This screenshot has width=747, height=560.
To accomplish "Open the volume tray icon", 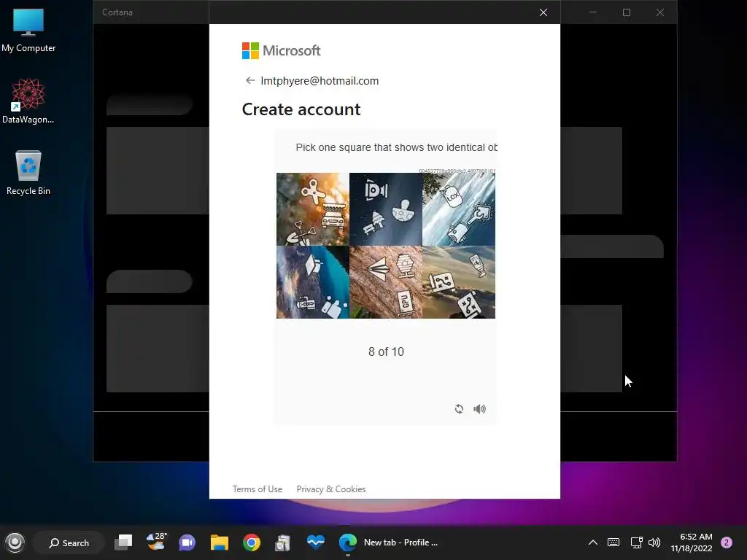I will click(x=654, y=542).
